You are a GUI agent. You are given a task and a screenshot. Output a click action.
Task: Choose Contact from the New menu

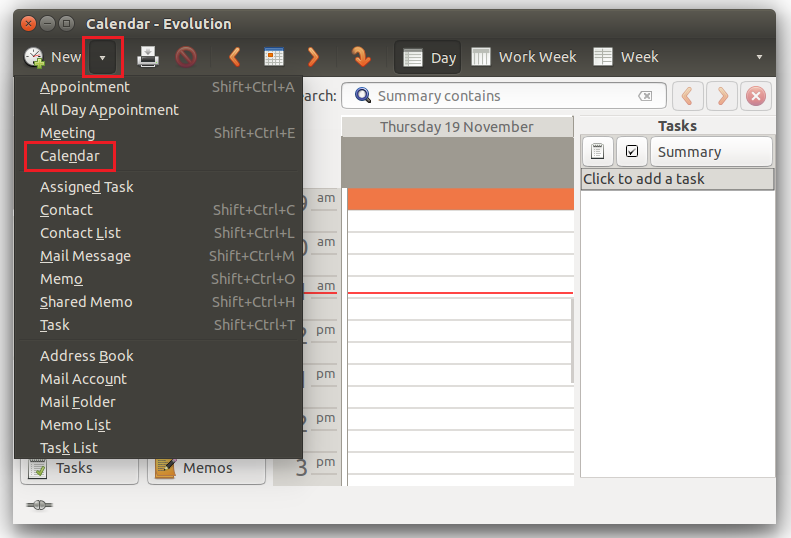(158, 210)
